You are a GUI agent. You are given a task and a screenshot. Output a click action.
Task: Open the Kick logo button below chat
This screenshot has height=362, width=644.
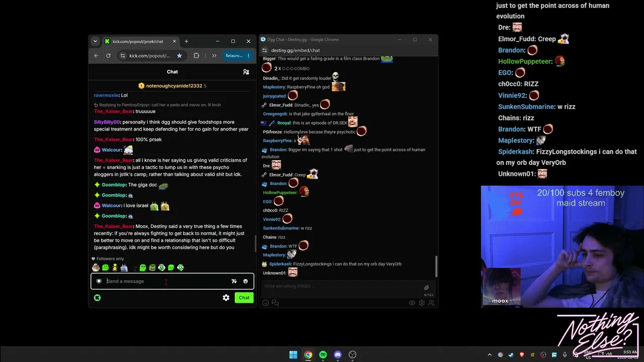point(97,298)
